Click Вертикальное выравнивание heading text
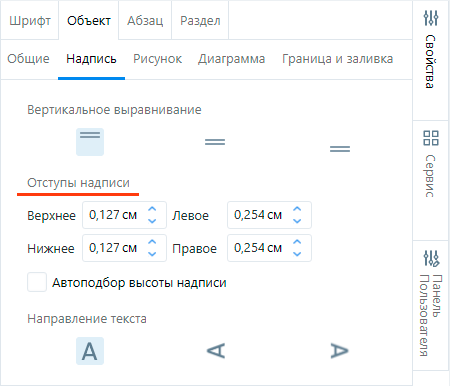450x386 pixels. click(x=114, y=110)
